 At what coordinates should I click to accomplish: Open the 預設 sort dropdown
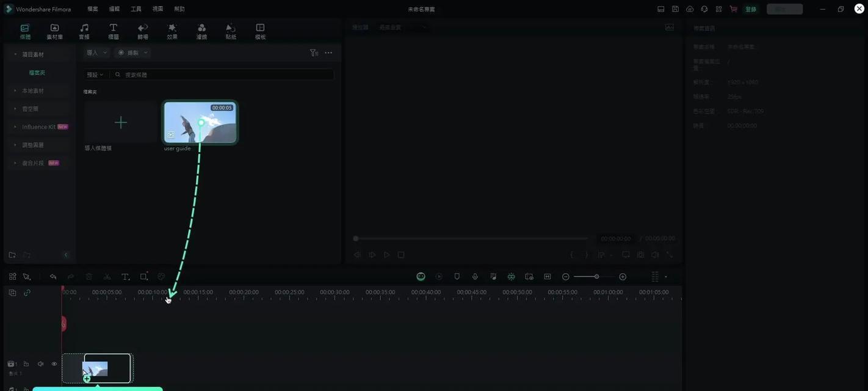(95, 75)
